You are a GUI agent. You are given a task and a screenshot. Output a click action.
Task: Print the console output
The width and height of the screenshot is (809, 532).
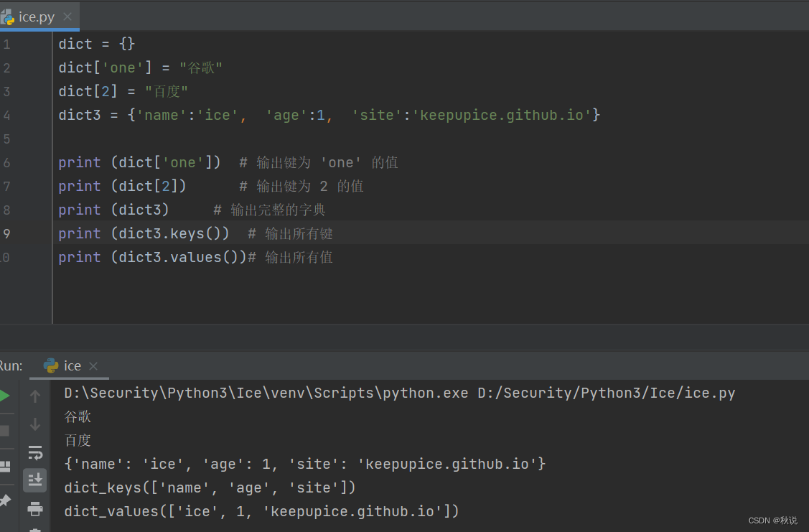[35, 509]
